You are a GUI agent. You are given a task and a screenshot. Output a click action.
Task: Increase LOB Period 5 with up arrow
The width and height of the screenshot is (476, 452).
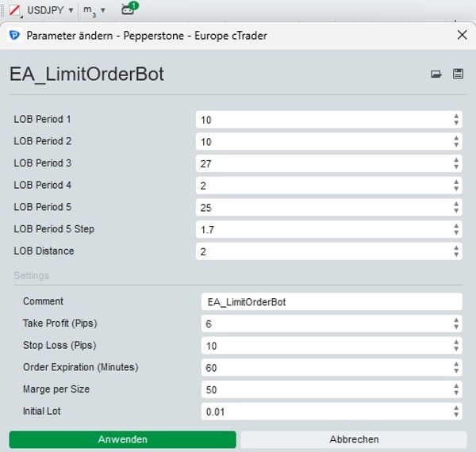click(456, 204)
